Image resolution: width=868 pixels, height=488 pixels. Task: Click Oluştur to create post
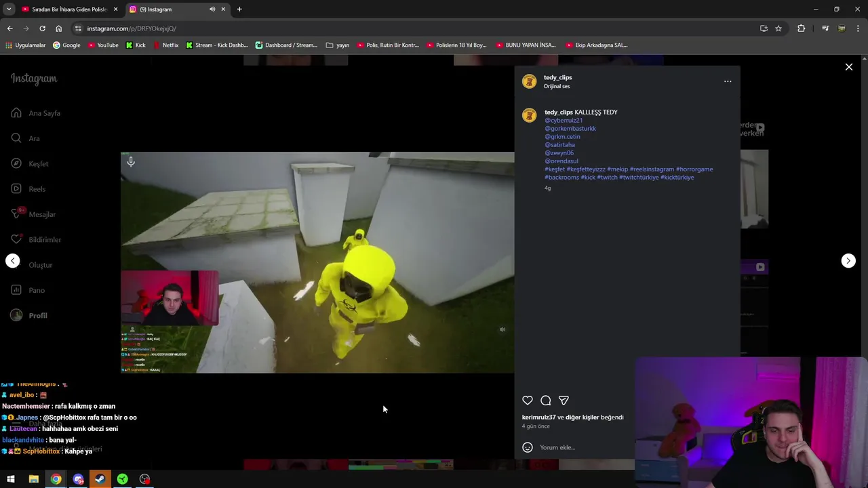coord(32,265)
